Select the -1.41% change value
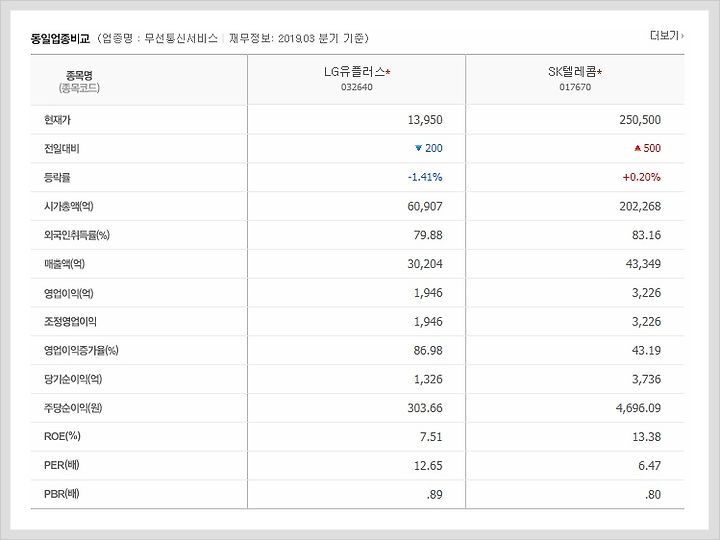The height and width of the screenshot is (540, 720). coord(425,177)
